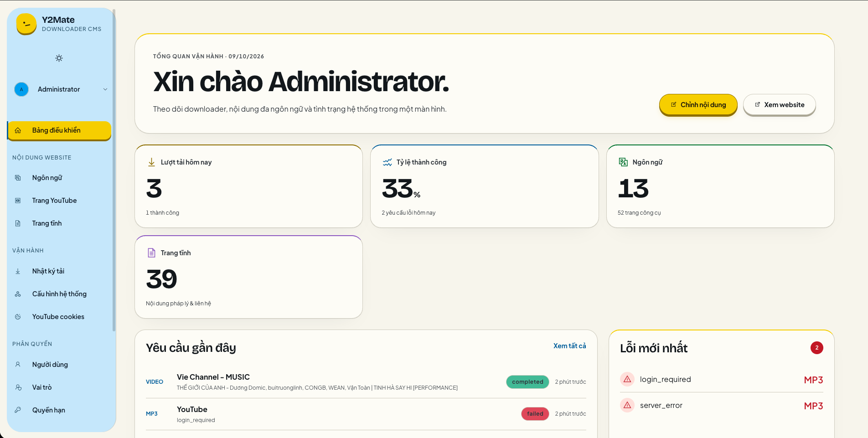Click the cookie icon beside YouTube cookies
This screenshot has width=868, height=438.
click(18, 317)
